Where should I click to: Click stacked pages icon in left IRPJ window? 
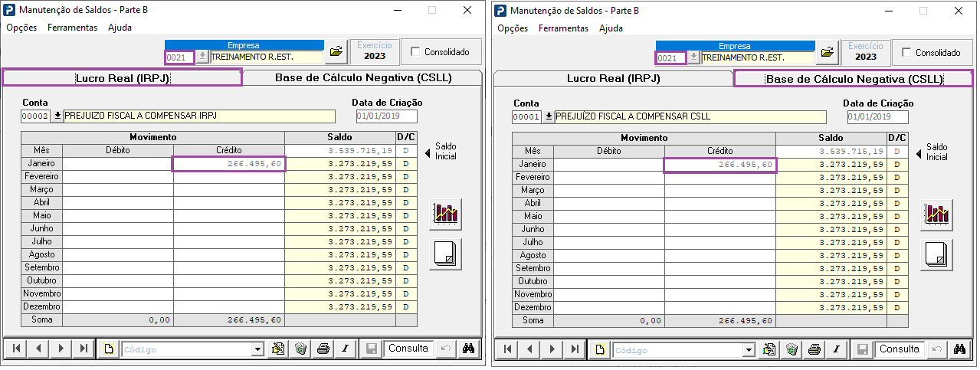coord(445,254)
